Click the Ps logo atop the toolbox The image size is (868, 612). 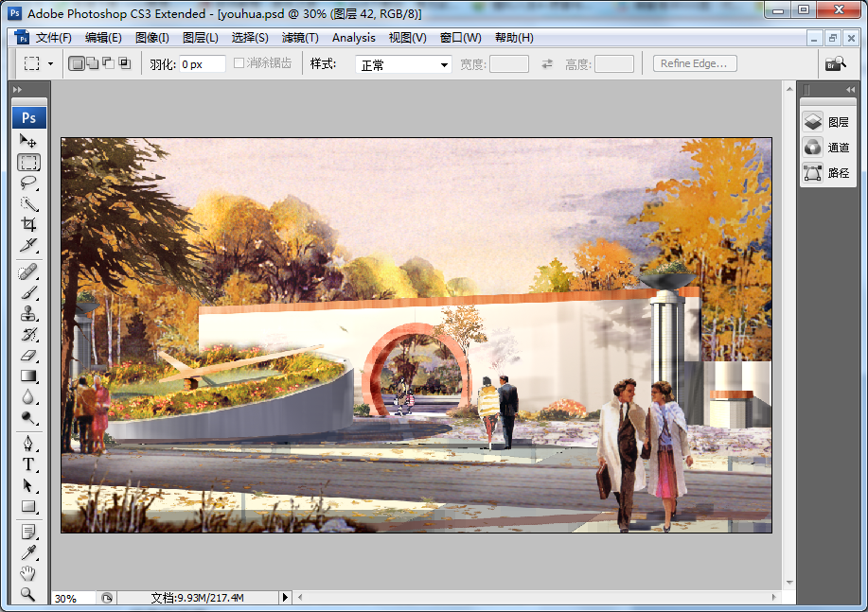28,118
